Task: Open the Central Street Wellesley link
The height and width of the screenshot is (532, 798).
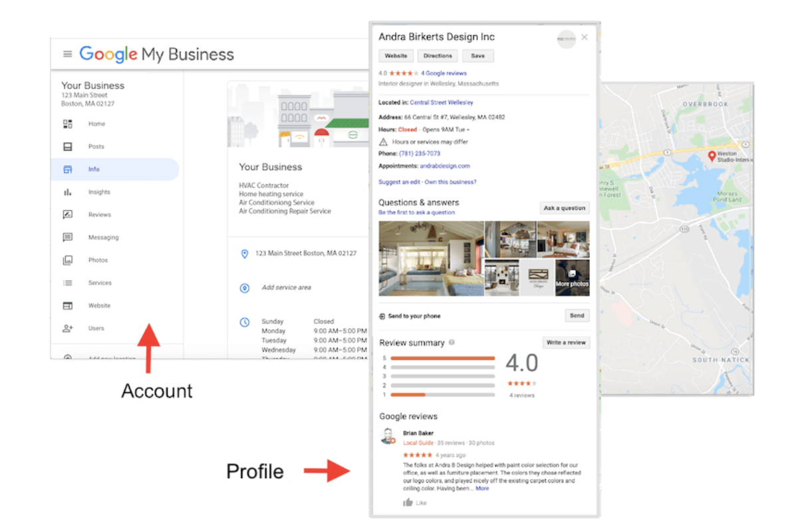Action: tap(442, 102)
